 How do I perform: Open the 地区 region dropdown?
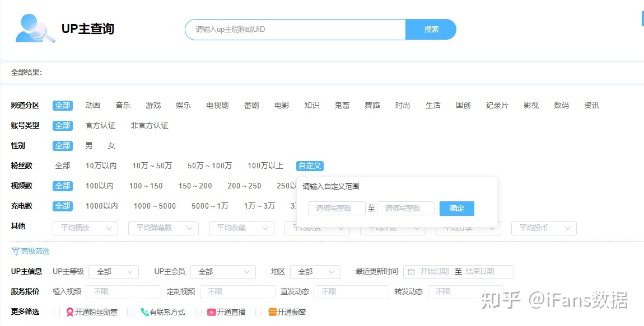click(315, 272)
